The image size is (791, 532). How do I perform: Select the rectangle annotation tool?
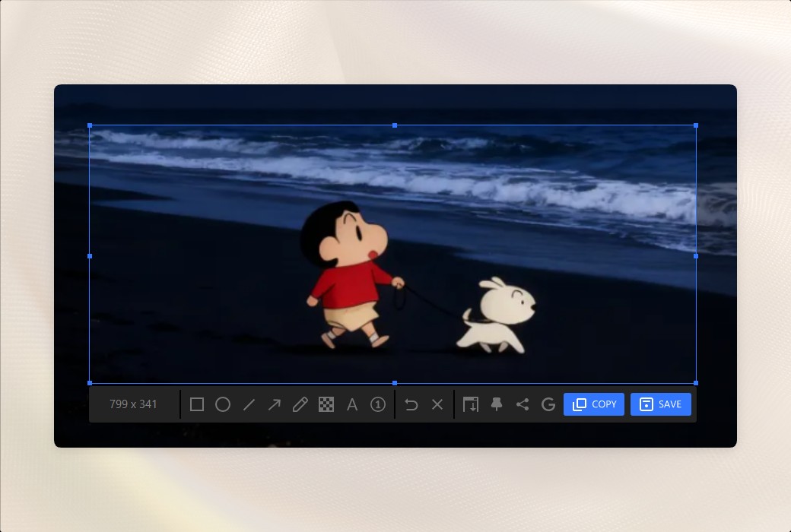197,404
